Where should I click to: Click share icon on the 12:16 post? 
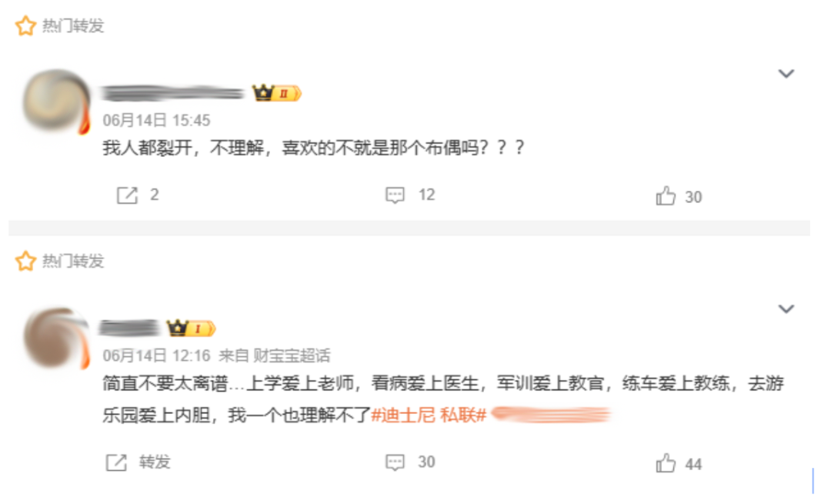pos(117,462)
